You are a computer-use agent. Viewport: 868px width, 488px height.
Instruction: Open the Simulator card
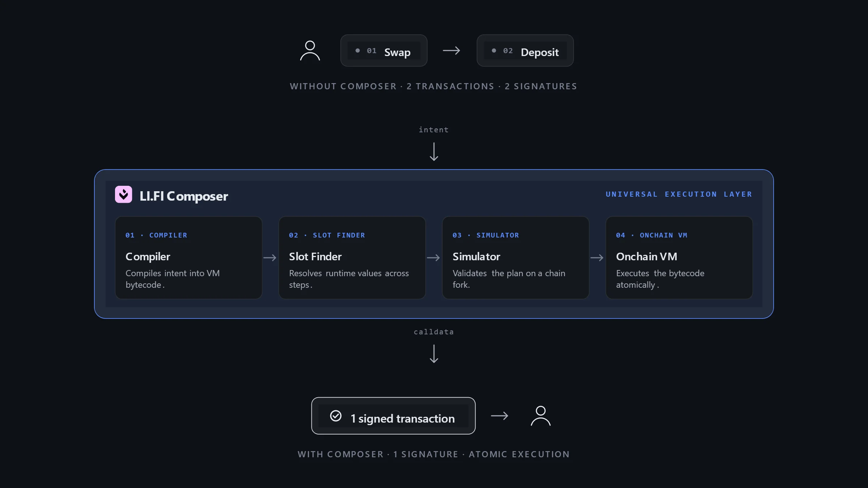coord(516,258)
